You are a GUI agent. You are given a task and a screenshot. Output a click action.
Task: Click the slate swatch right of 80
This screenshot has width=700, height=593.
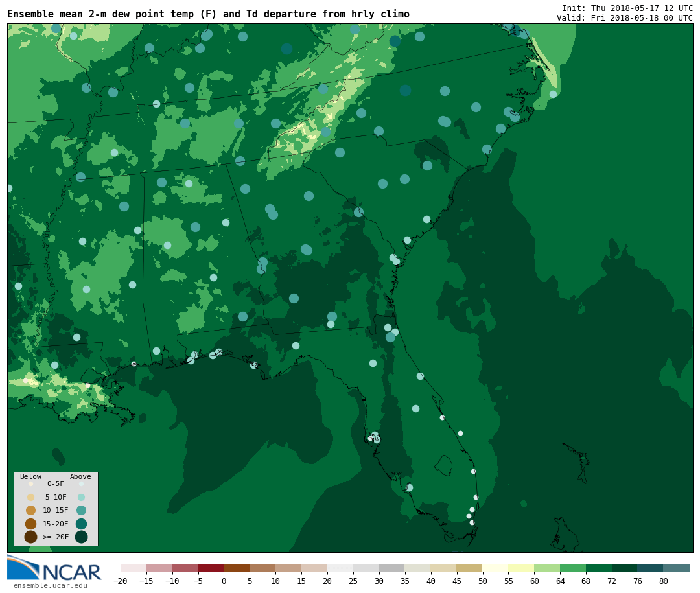tap(677, 568)
